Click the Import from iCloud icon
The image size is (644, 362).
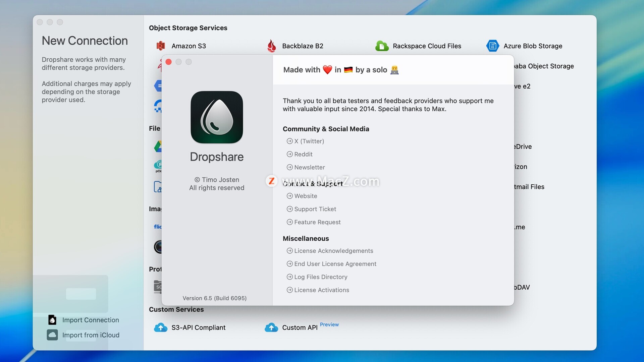(x=52, y=335)
